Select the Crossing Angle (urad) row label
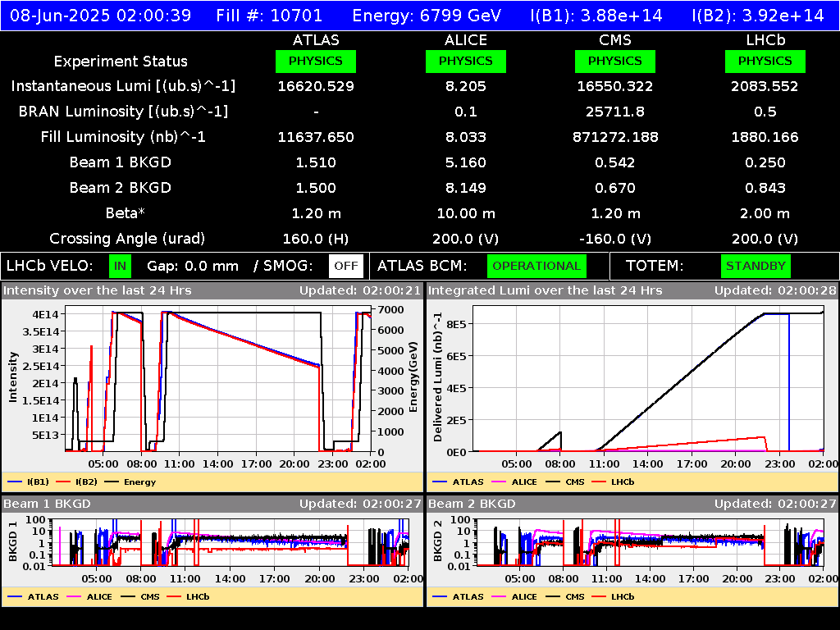Screen dimensions: 840x630 [127, 239]
